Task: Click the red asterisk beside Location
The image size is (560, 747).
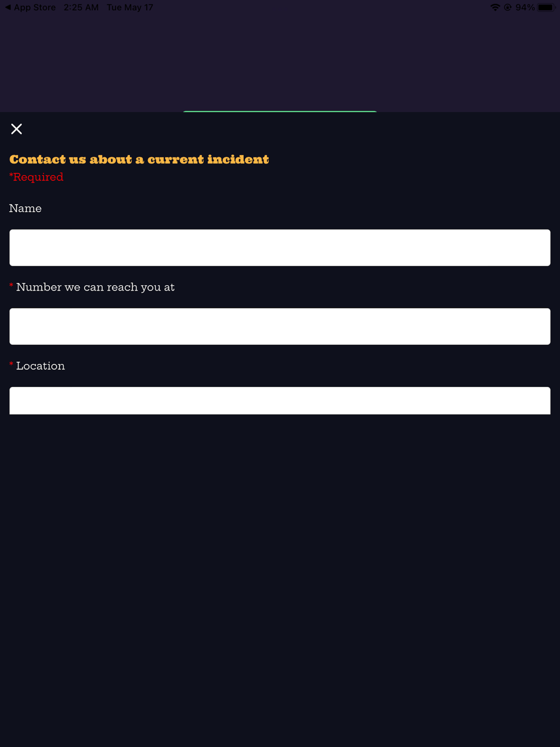Action: [11, 365]
